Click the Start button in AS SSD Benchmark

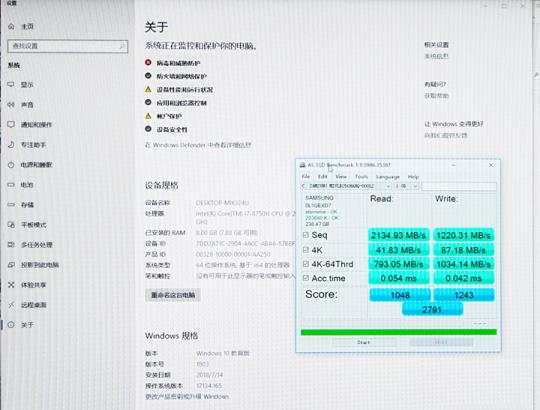pos(364,342)
